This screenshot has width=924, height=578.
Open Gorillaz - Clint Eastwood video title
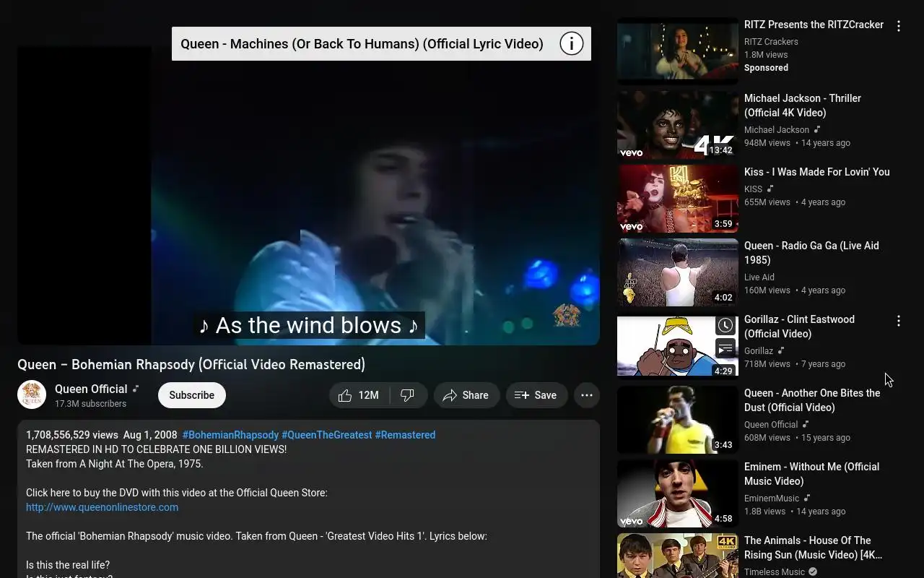tap(799, 327)
